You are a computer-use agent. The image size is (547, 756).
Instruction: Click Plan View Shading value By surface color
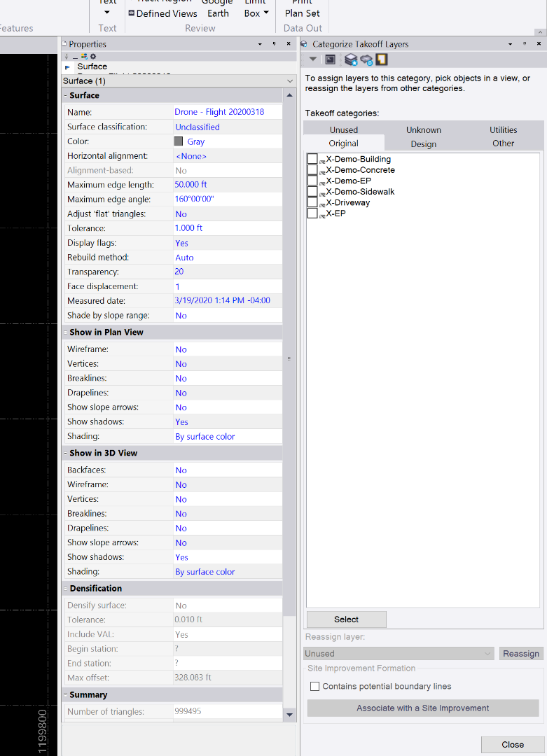point(228,436)
